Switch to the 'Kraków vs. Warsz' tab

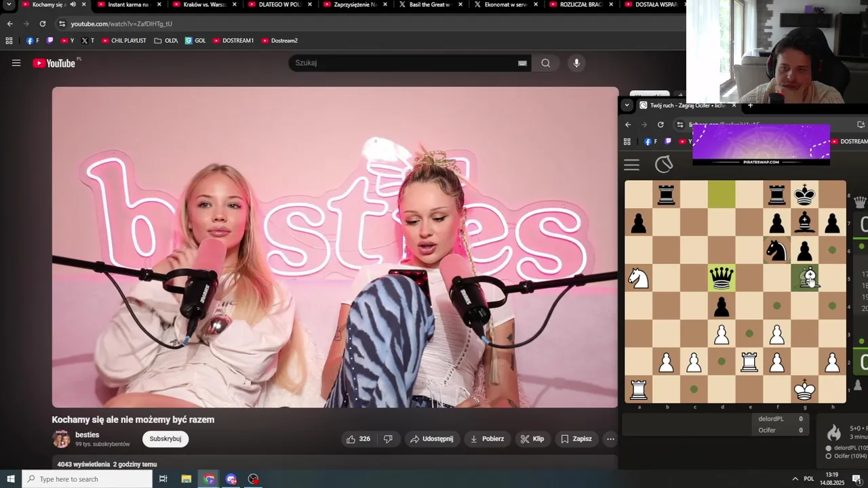point(203,5)
